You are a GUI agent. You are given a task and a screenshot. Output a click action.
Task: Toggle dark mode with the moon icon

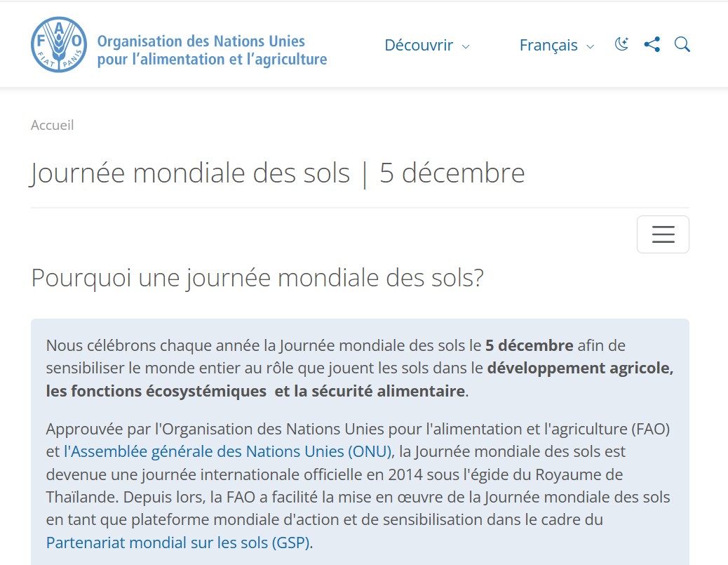(x=621, y=45)
